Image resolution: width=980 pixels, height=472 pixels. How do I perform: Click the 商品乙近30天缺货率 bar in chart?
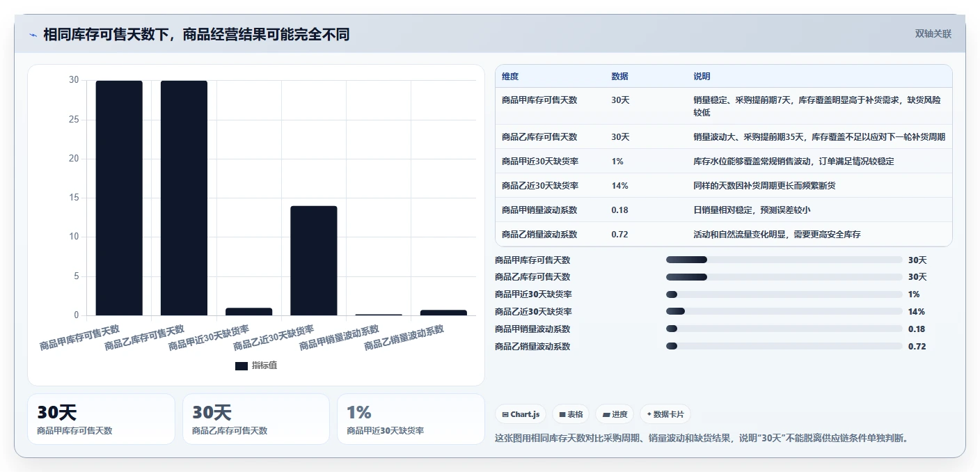tap(314, 261)
